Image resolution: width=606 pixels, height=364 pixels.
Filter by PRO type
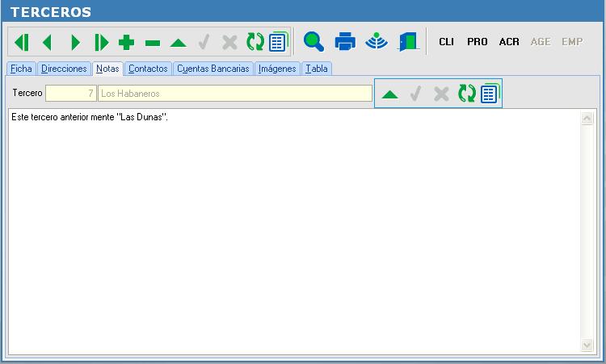point(478,42)
